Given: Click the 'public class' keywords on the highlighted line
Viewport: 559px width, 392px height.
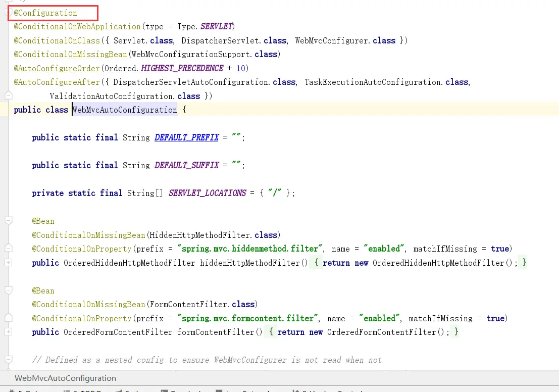Looking at the screenshot, I should tap(40, 110).
